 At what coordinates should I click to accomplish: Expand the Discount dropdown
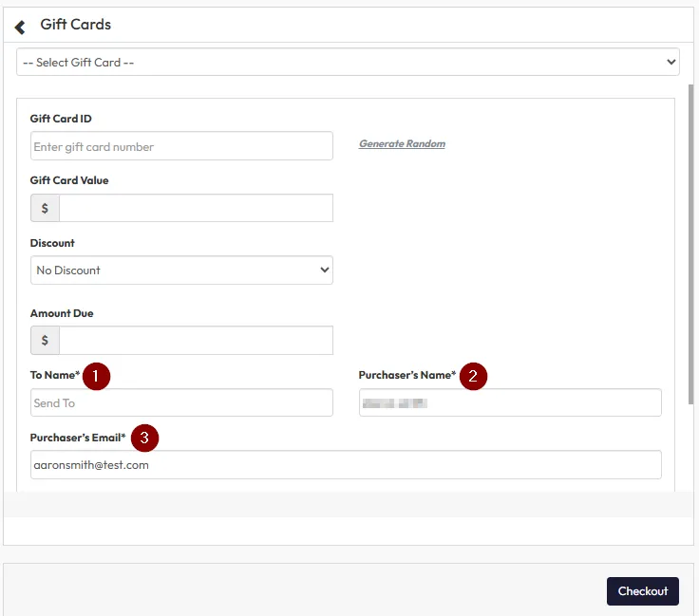pos(181,271)
